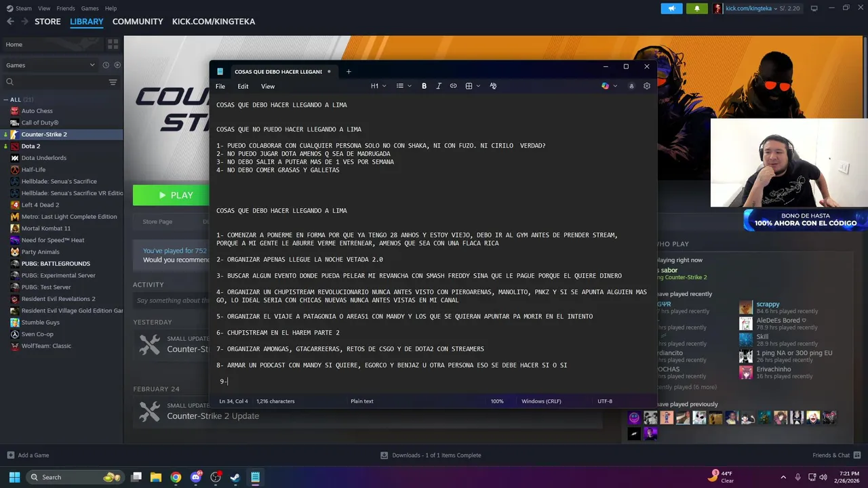
Task: Go forward in Steam navigation
Action: click(x=25, y=22)
